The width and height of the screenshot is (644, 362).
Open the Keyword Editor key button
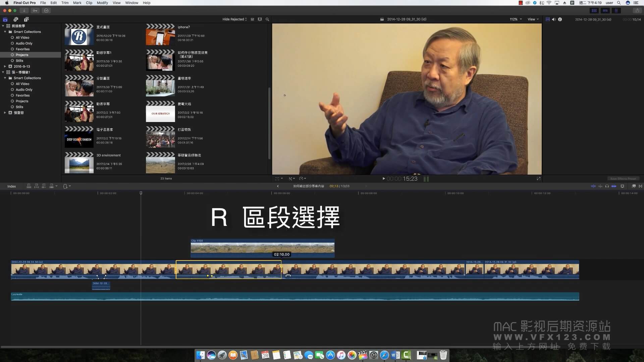click(35, 10)
